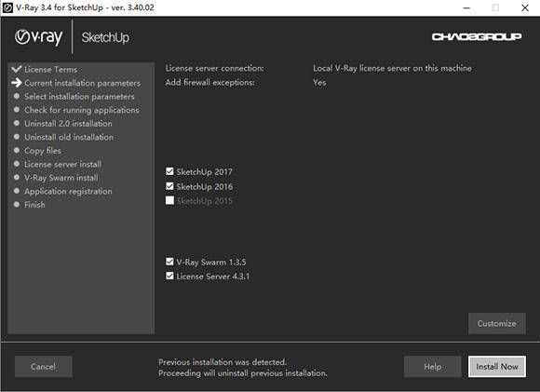Click the Customize button
The width and height of the screenshot is (540, 392).
(x=497, y=323)
